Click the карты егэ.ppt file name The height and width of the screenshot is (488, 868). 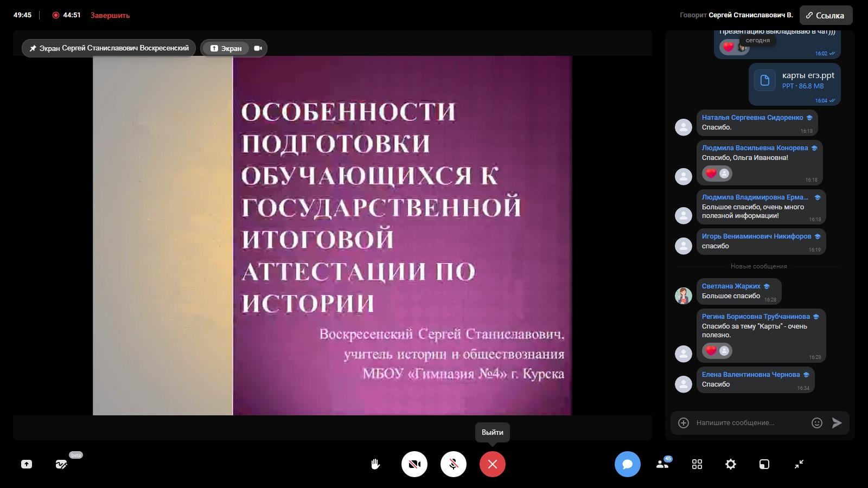click(x=808, y=75)
